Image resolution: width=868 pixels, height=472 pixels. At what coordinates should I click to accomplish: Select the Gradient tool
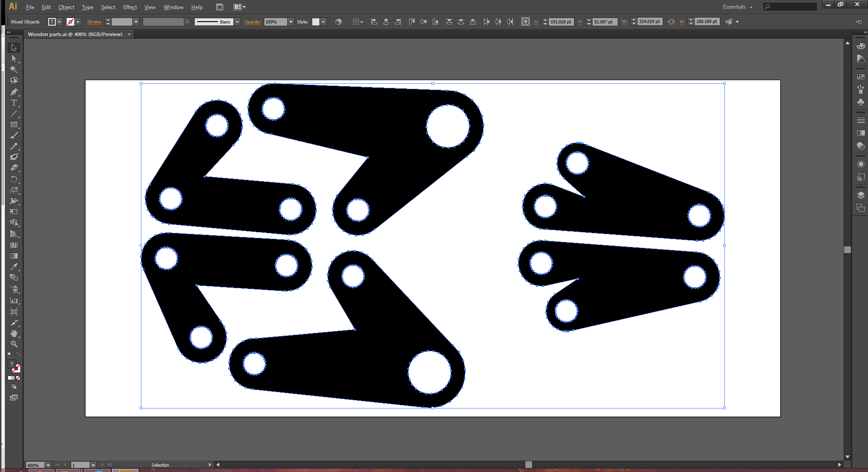coord(14,256)
